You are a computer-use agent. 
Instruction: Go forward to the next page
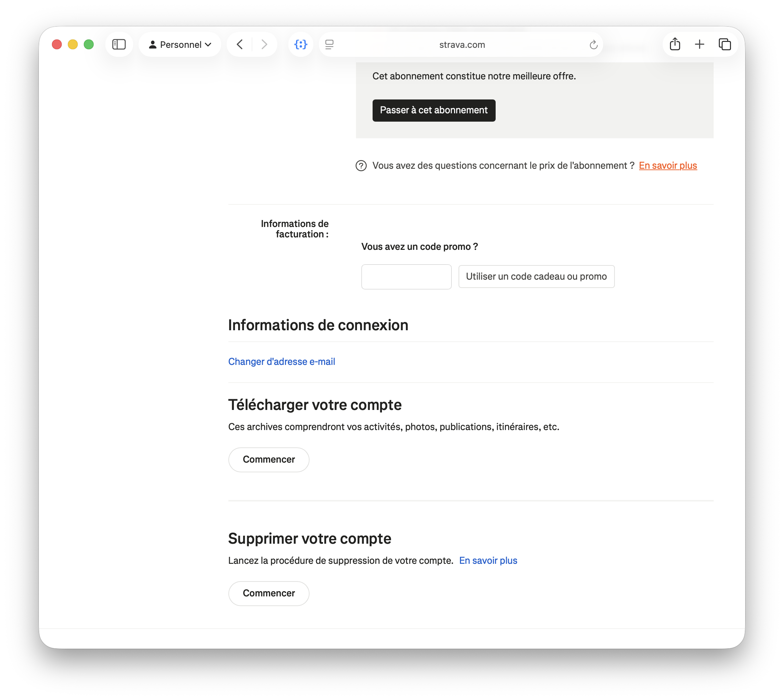tap(264, 45)
